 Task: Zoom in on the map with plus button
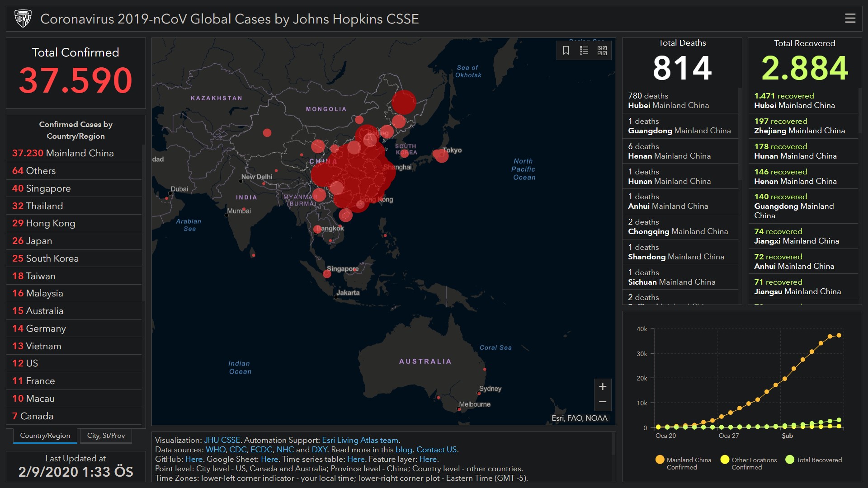coord(603,386)
